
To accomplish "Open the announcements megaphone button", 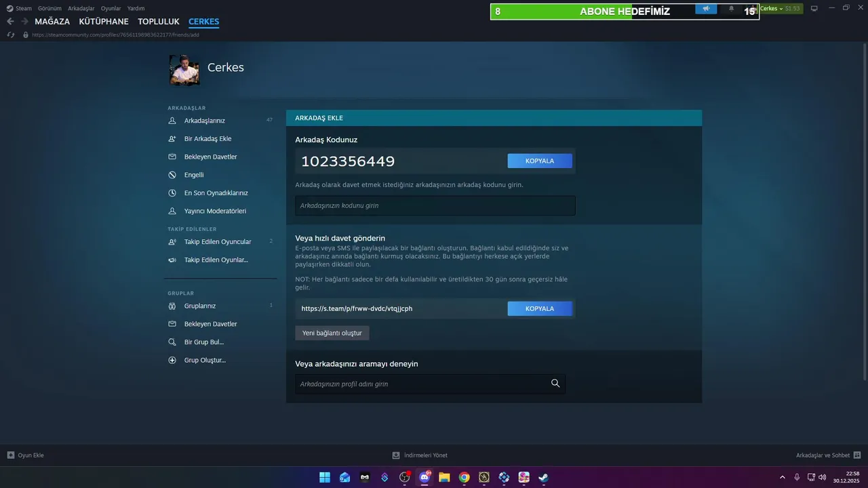I will pos(706,9).
